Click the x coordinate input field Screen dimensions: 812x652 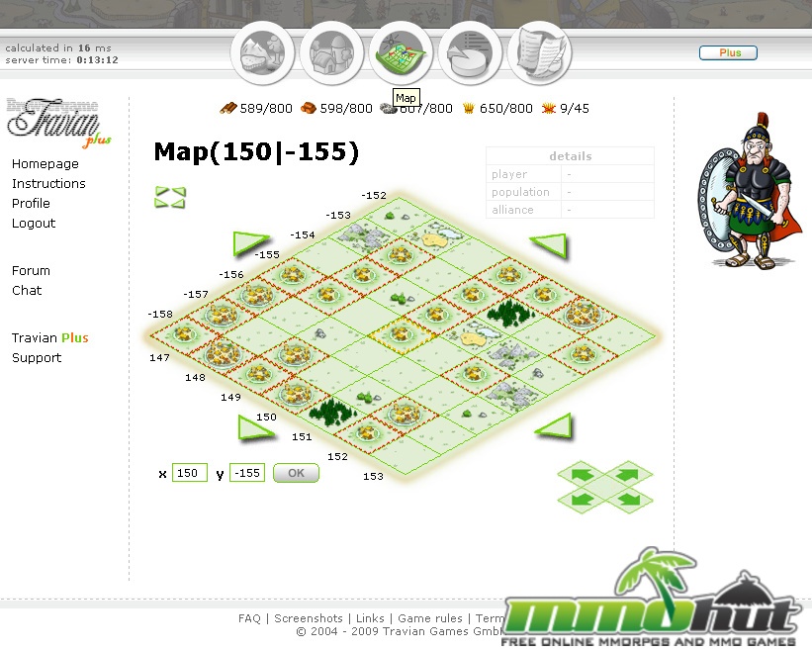point(190,473)
